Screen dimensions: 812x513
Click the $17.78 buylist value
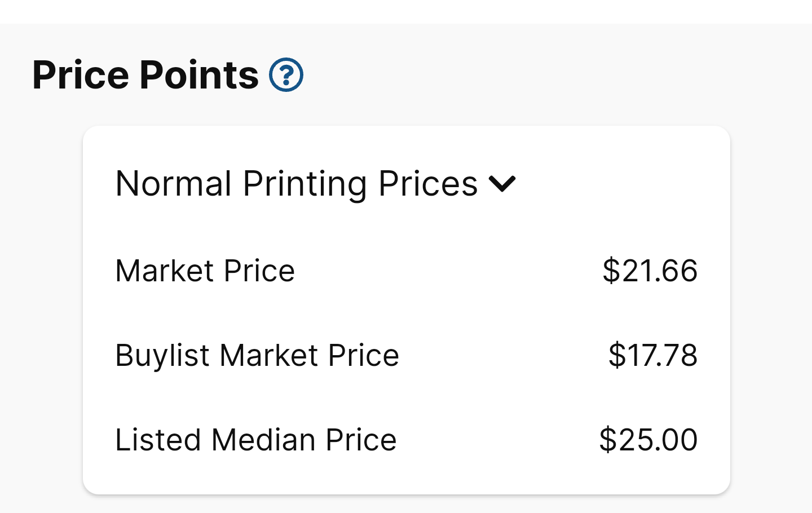coord(652,355)
